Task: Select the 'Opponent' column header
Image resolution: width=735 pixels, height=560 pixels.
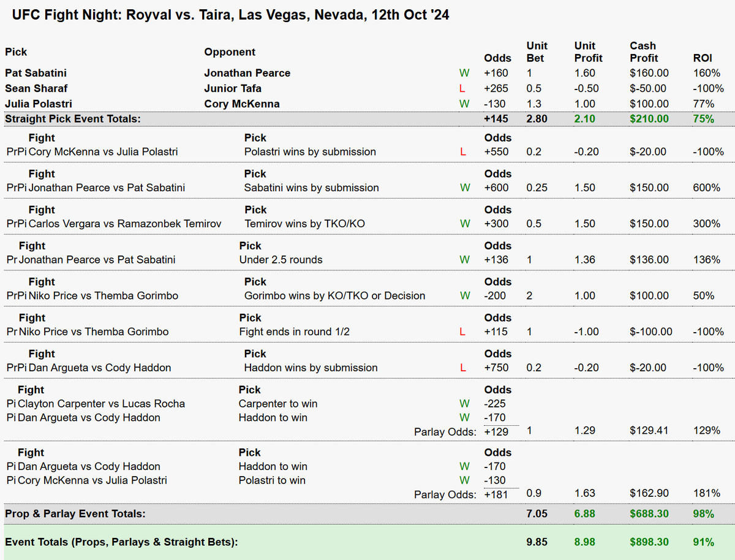Action: 230,52
